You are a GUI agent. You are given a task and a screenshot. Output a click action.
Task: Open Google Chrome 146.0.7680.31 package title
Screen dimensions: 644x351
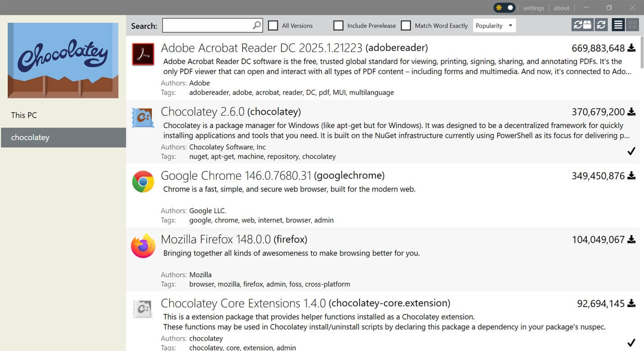(x=273, y=175)
